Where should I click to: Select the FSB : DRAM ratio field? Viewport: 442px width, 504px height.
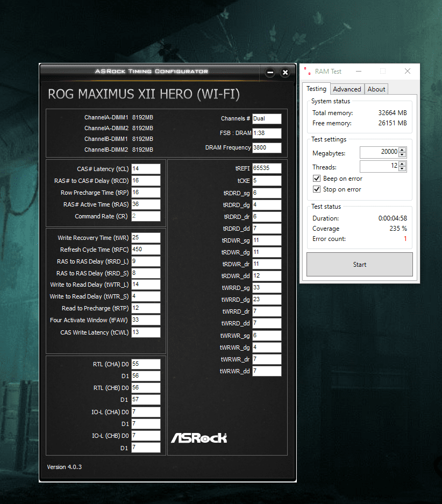click(x=267, y=133)
